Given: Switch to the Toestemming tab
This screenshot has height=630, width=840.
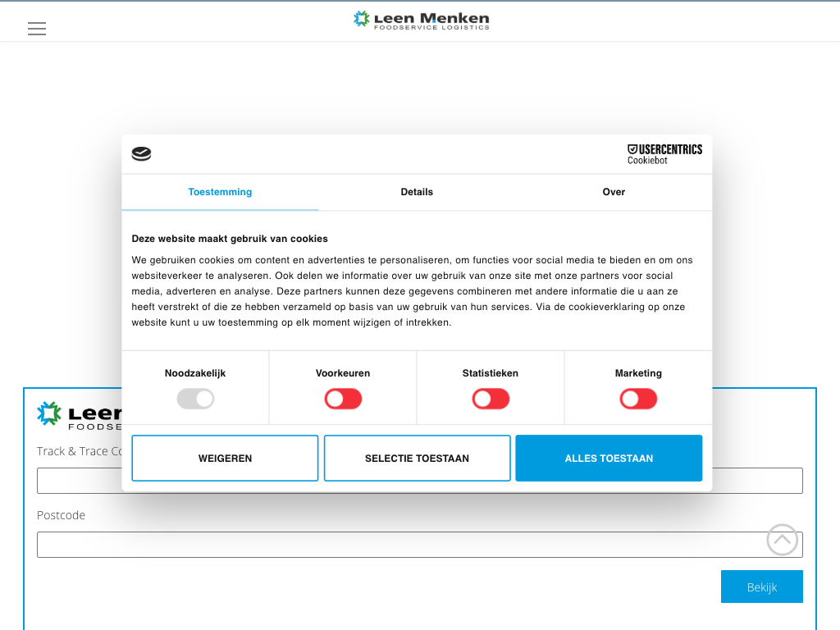Looking at the screenshot, I should pos(220,192).
